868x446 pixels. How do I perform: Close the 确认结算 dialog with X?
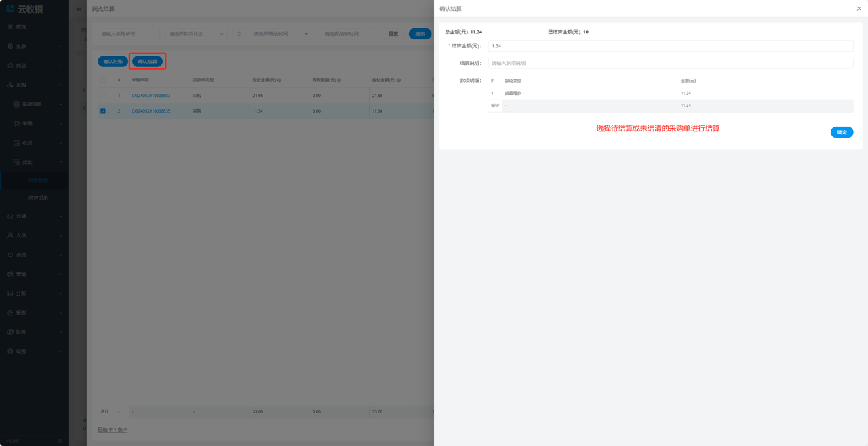859,9
